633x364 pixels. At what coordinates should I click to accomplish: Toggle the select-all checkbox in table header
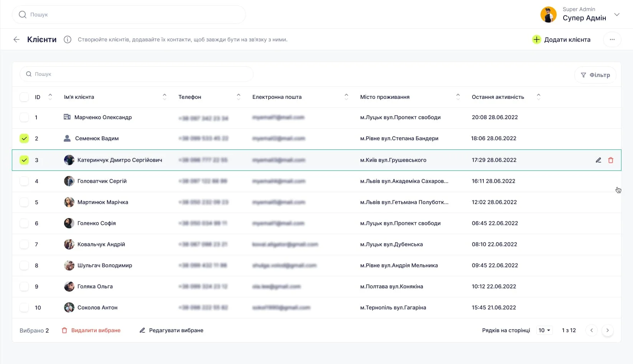(24, 97)
